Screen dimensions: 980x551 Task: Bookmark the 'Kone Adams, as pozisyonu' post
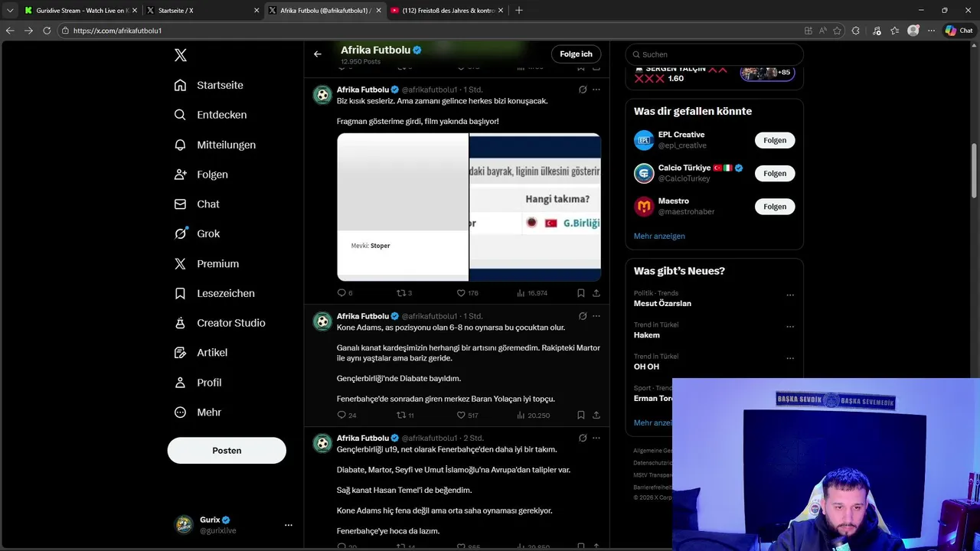(581, 416)
